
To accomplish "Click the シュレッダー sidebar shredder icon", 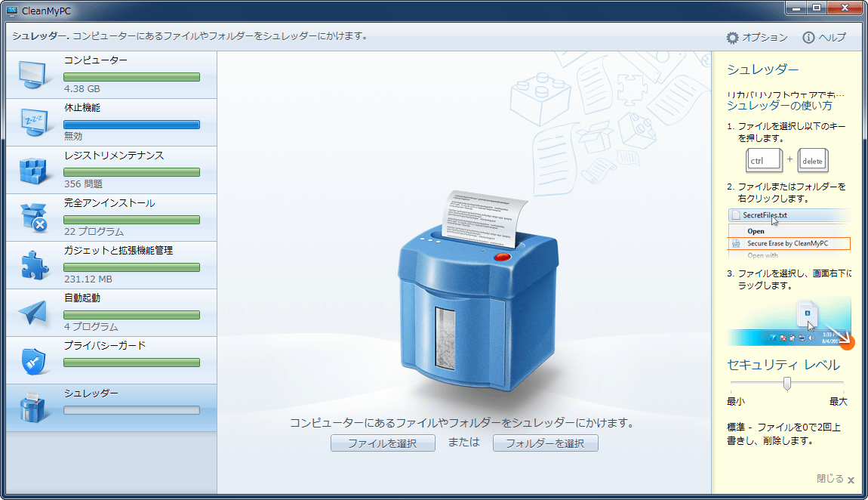I will pyautogui.click(x=32, y=408).
